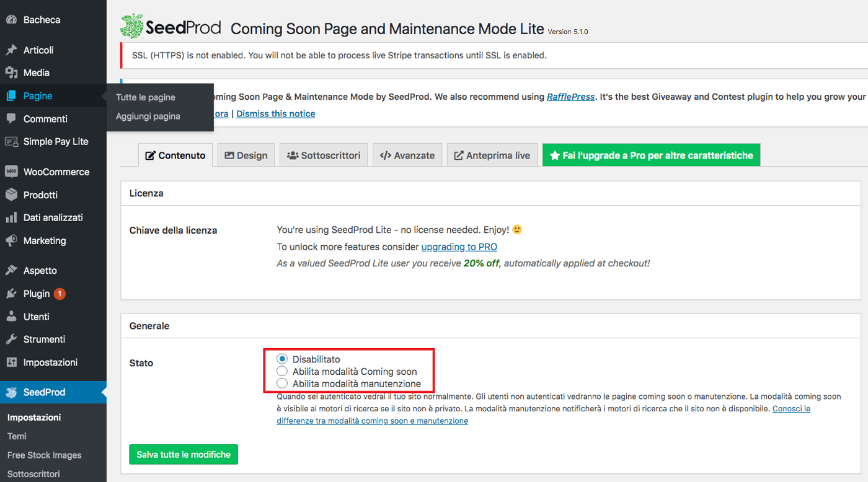Click the SeedProd logo in header

[170, 27]
